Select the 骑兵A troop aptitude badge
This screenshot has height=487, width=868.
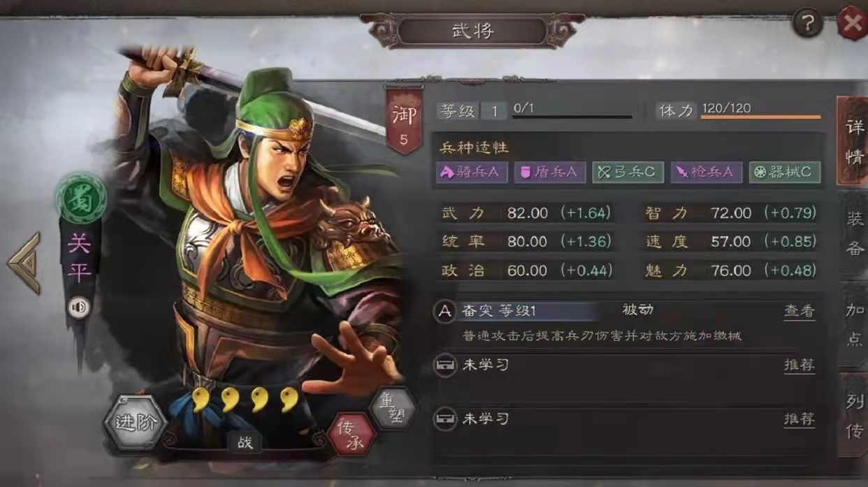tap(472, 173)
